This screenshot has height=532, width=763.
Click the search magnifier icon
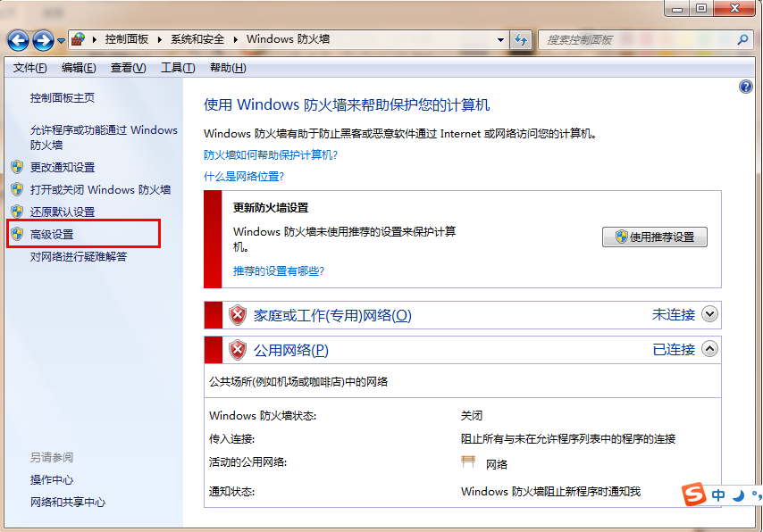742,40
